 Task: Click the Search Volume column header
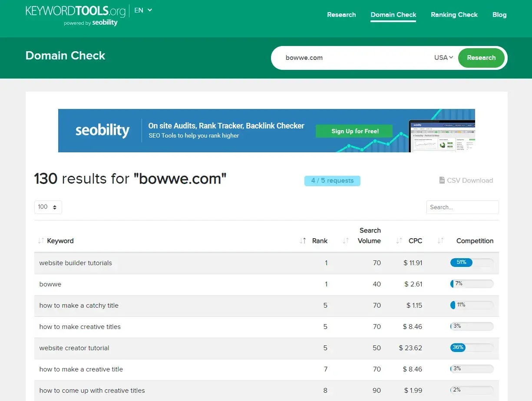[370, 236]
